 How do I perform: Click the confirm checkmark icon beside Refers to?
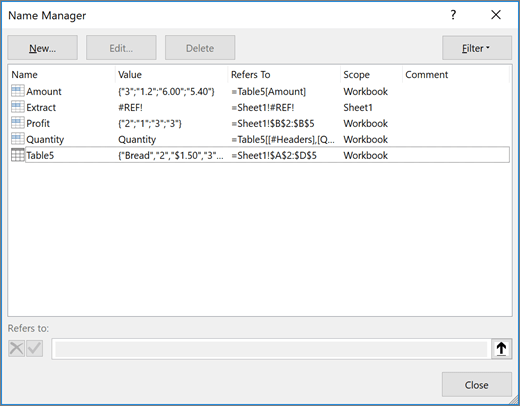[x=35, y=349]
